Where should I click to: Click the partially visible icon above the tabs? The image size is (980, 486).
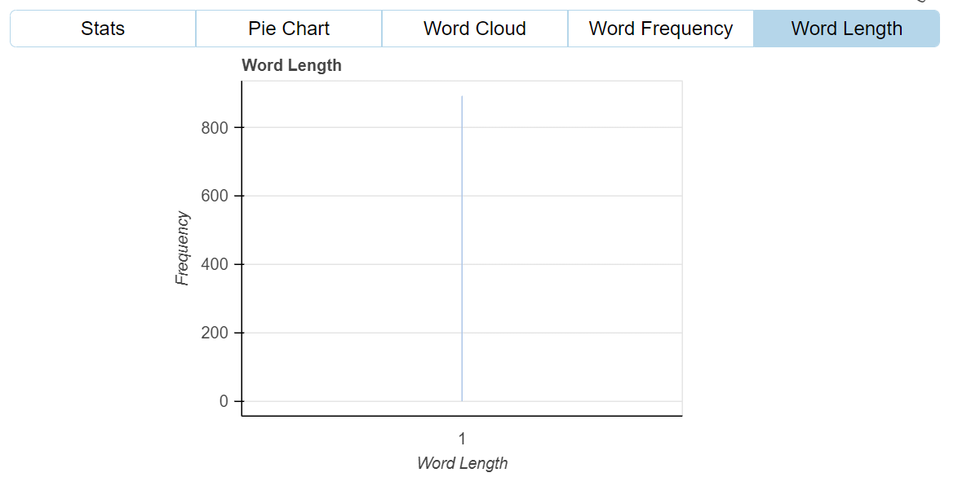[921, 2]
